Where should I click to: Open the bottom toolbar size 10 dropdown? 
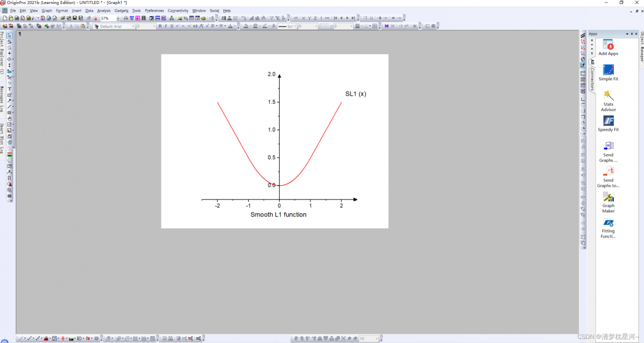[x=378, y=338]
